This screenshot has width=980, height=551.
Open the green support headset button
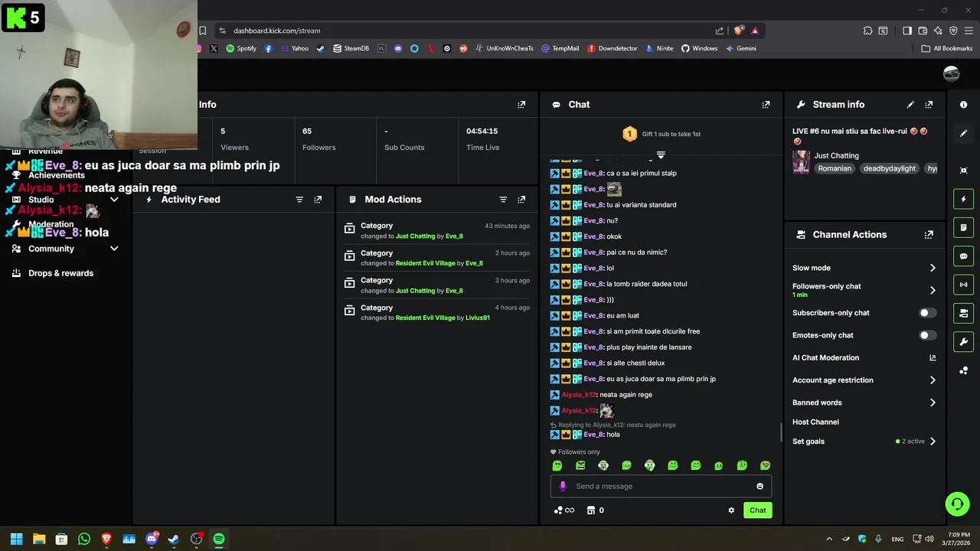pyautogui.click(x=957, y=504)
